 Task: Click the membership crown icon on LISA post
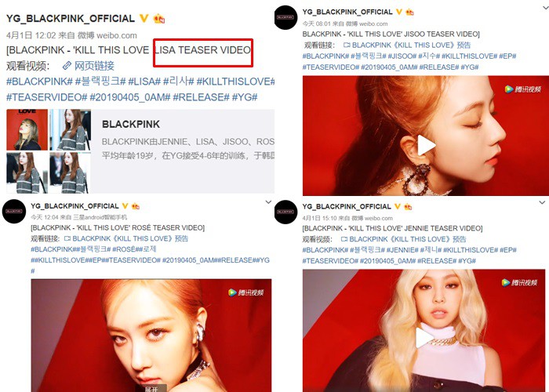(x=159, y=19)
